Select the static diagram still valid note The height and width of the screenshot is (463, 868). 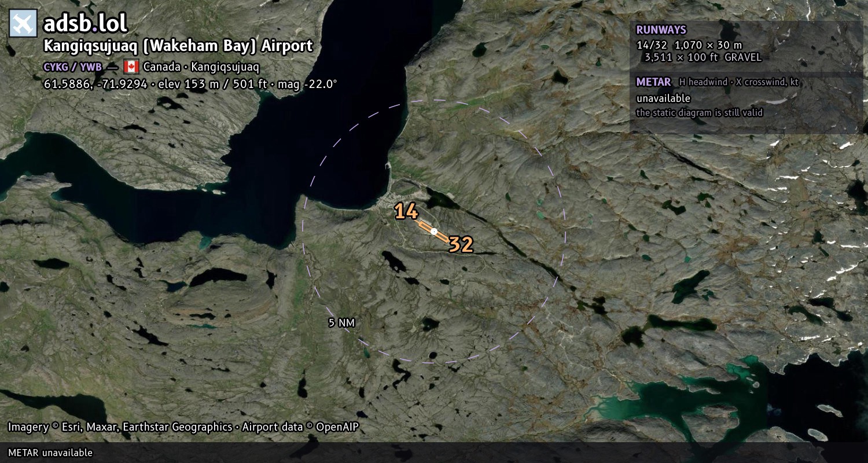(x=700, y=113)
